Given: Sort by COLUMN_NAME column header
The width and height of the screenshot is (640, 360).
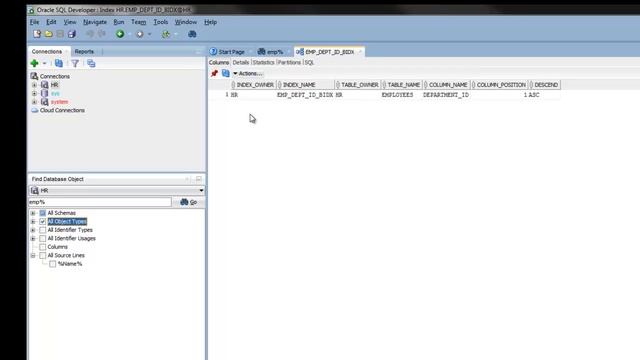Looking at the screenshot, I should [447, 85].
